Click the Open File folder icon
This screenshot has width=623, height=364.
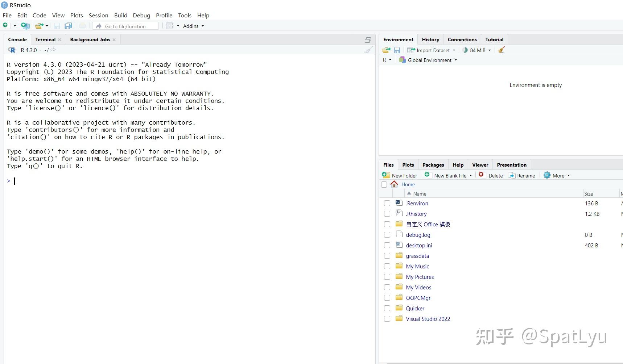[x=39, y=26]
